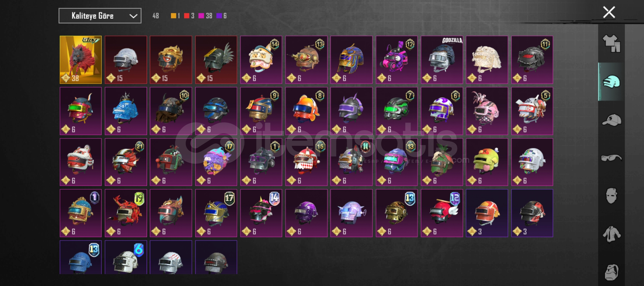This screenshot has width=644, height=286.
Task: Filter by pink quality swatch
Action: pyautogui.click(x=201, y=16)
